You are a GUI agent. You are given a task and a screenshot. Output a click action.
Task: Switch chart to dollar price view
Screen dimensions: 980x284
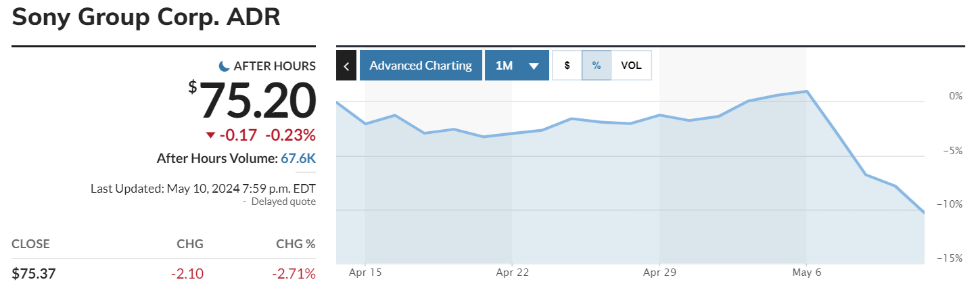567,66
